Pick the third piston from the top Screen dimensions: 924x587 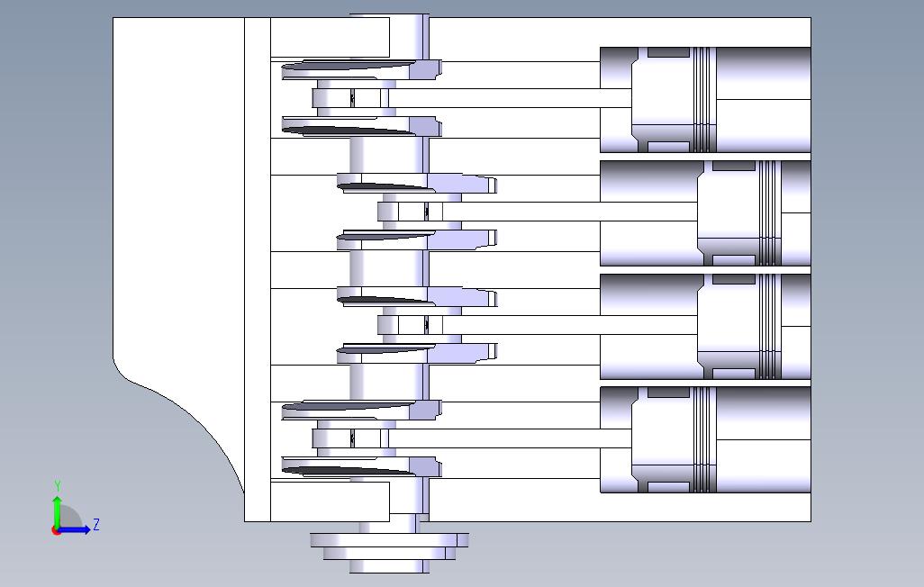[739, 326]
